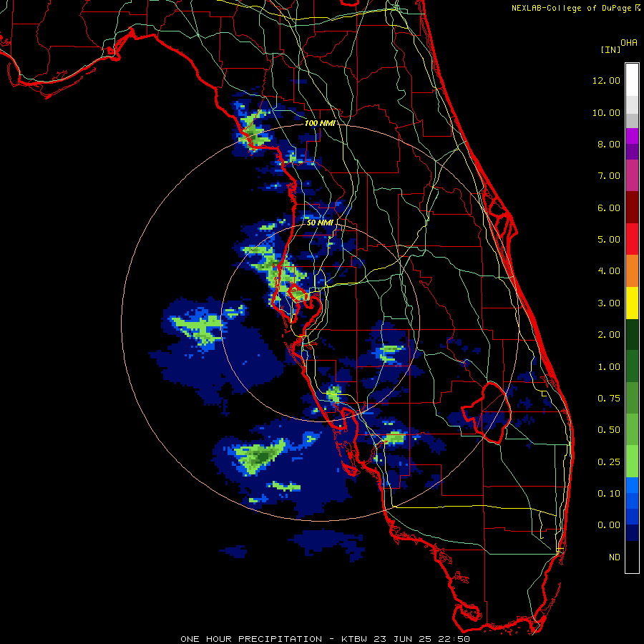Pick the dark red swatch in the color scale

632,208
